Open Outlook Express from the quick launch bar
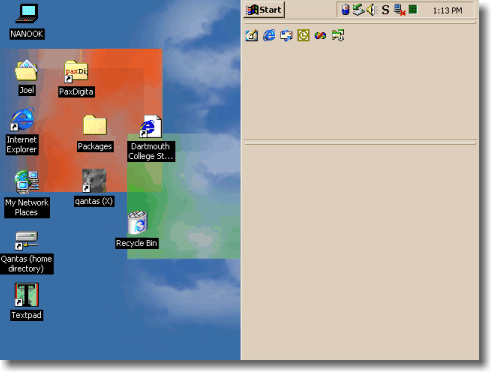 [x=286, y=35]
